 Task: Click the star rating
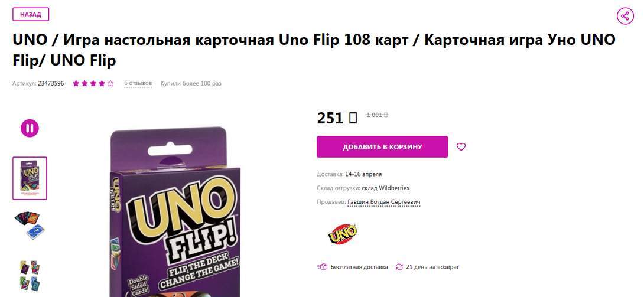pyautogui.click(x=93, y=84)
